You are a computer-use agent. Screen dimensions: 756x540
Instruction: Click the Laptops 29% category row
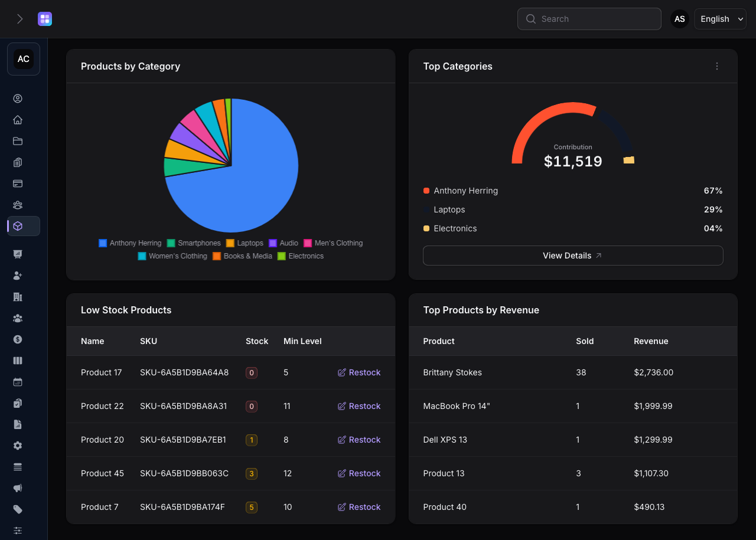(x=573, y=210)
